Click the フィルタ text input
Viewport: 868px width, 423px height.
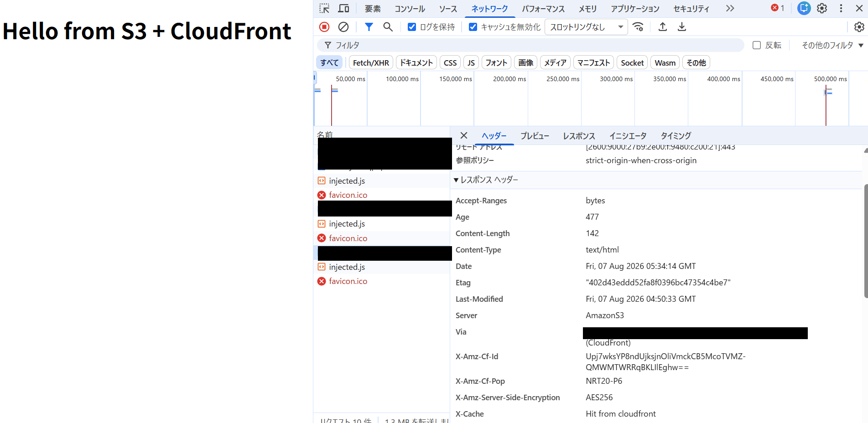click(530, 45)
